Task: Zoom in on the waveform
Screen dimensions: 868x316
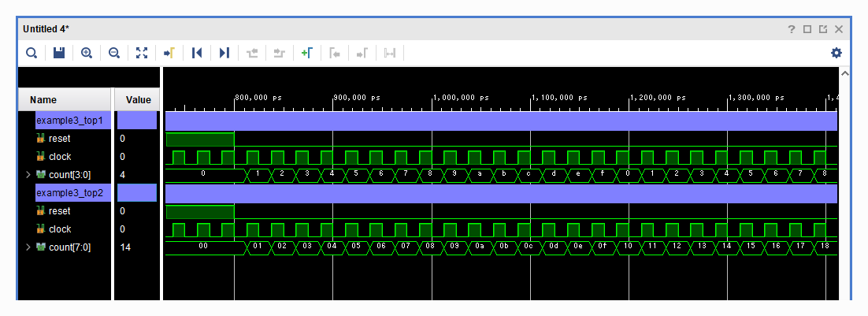Action: tap(87, 53)
